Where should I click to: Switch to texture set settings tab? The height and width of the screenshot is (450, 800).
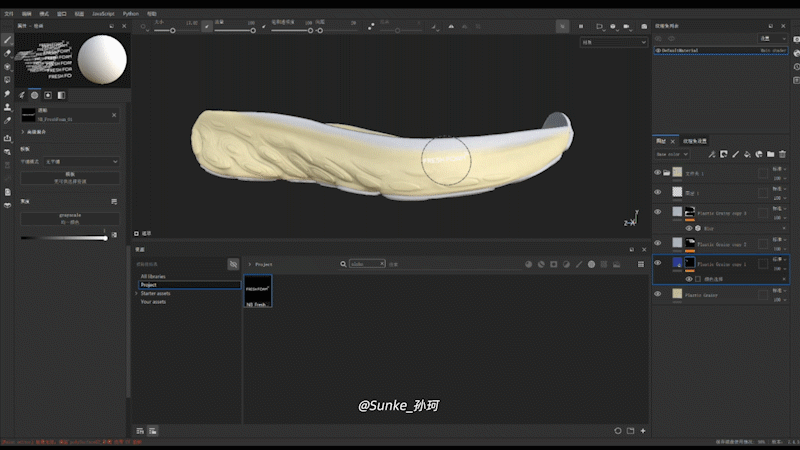point(695,141)
